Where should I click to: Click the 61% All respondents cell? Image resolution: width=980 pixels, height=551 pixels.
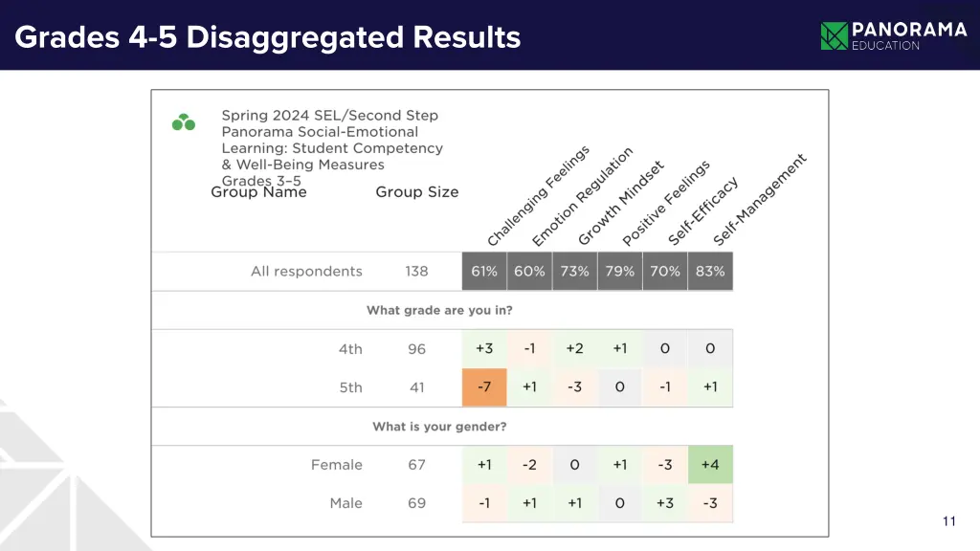coord(484,271)
